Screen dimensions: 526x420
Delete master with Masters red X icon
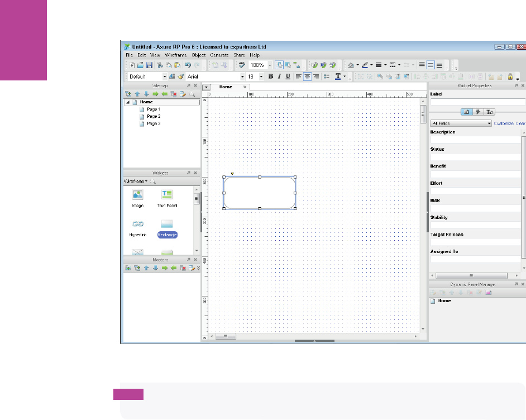pyautogui.click(x=183, y=268)
